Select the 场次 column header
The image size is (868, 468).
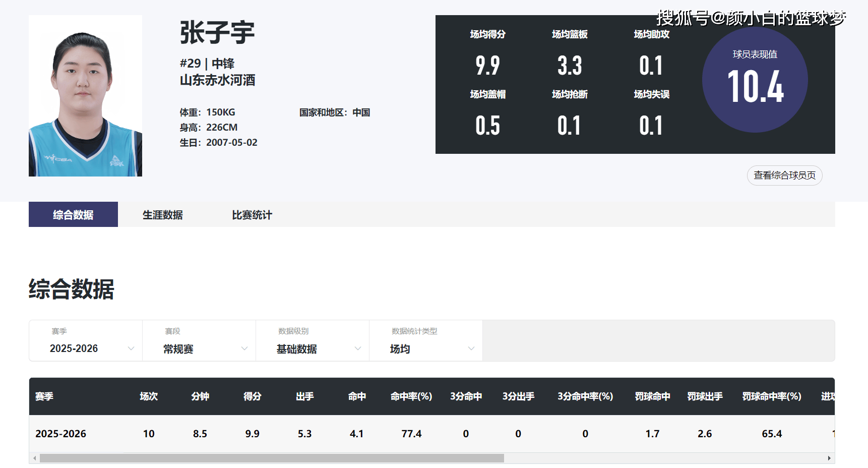(x=149, y=396)
